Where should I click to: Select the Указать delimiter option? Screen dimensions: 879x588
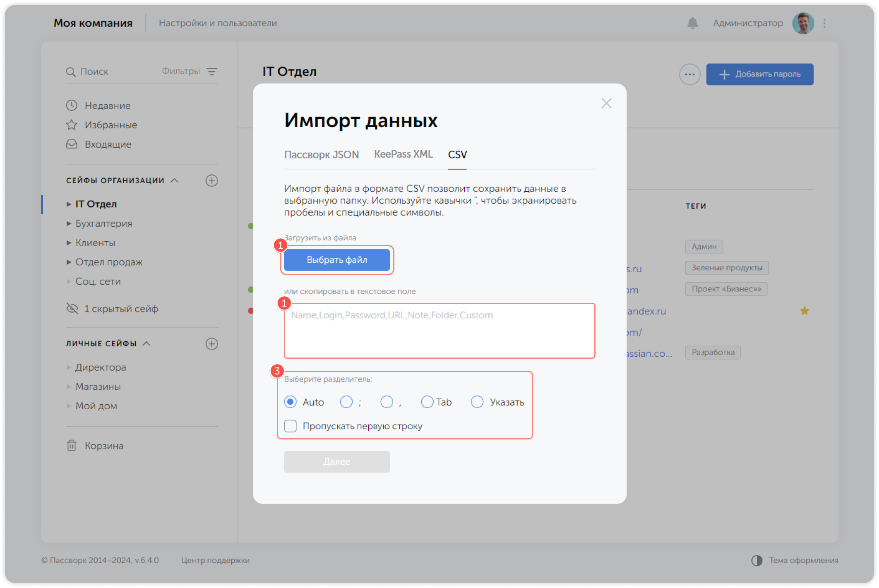(x=477, y=402)
